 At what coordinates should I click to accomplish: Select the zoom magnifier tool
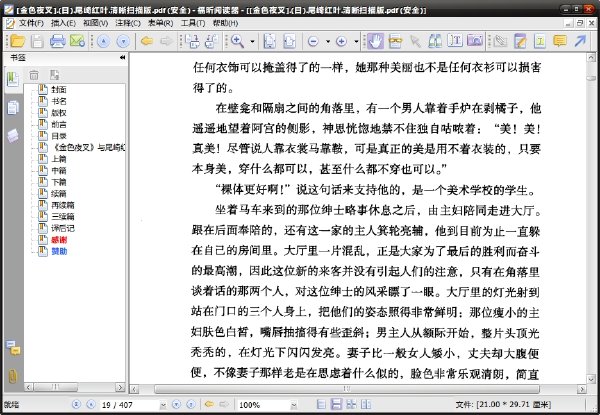237,41
